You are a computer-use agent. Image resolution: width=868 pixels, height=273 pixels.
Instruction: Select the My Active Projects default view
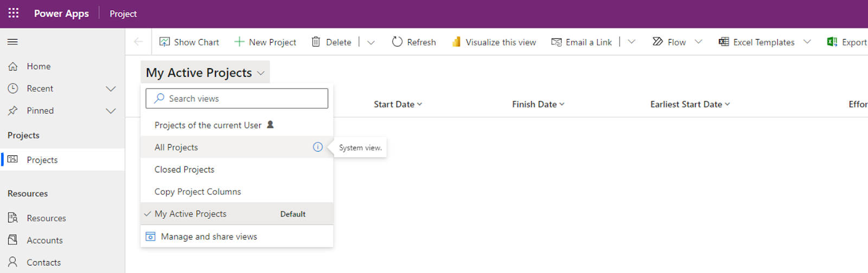(x=237, y=213)
